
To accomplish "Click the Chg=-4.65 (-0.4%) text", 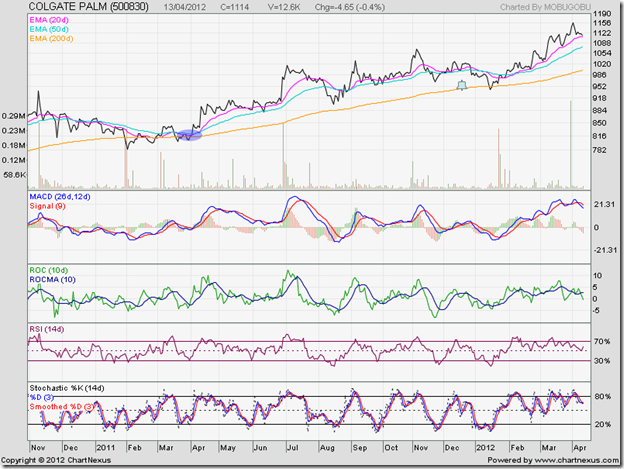I will coord(350,7).
